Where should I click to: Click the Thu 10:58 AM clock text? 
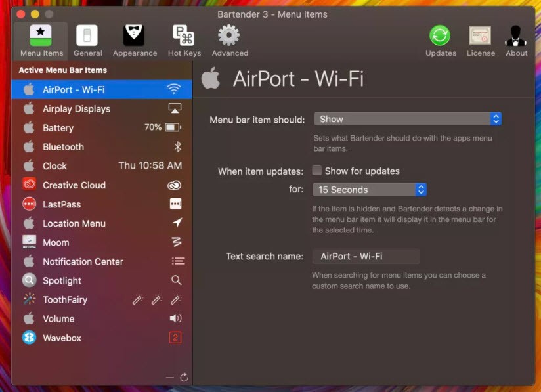(150, 165)
